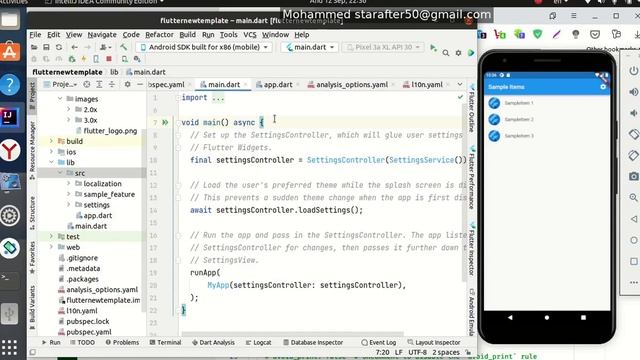Viewport: 640px width, 360px height.
Task: Toggle the Resource Manager side strip
Action: coord(32,150)
